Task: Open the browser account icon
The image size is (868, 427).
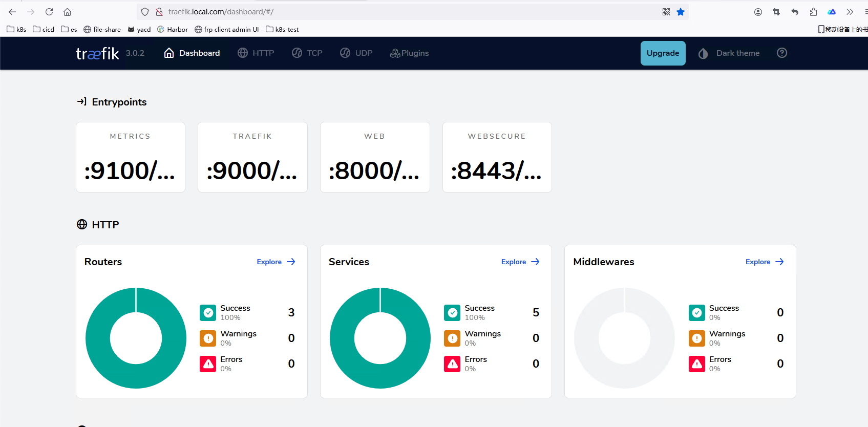Action: (758, 12)
